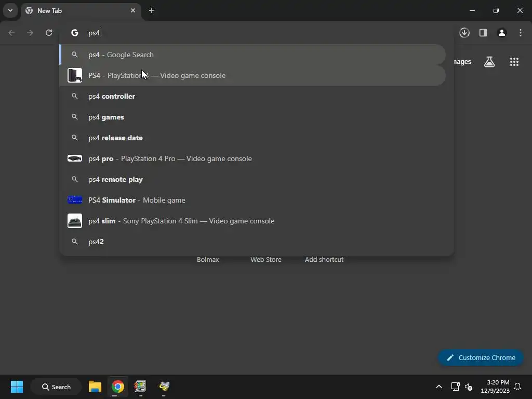Screen dimensions: 532x399
Task: Click the muted volume tray icon
Action: [x=469, y=387]
